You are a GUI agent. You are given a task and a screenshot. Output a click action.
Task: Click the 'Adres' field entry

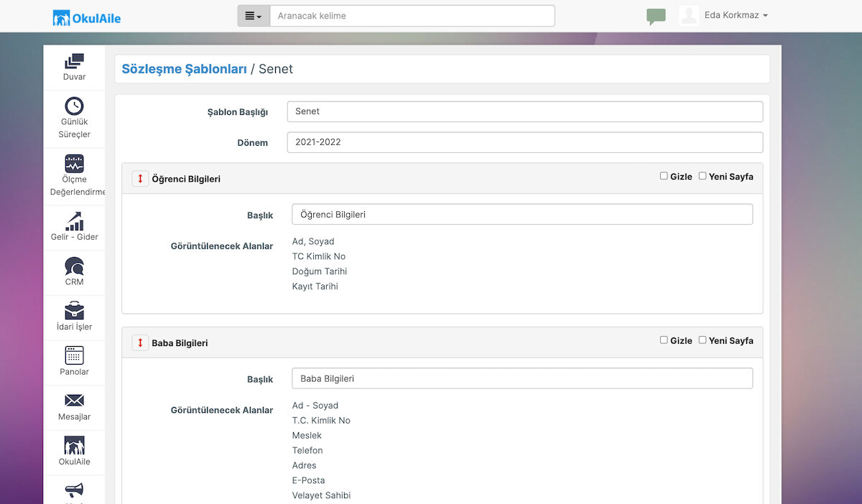(x=305, y=466)
